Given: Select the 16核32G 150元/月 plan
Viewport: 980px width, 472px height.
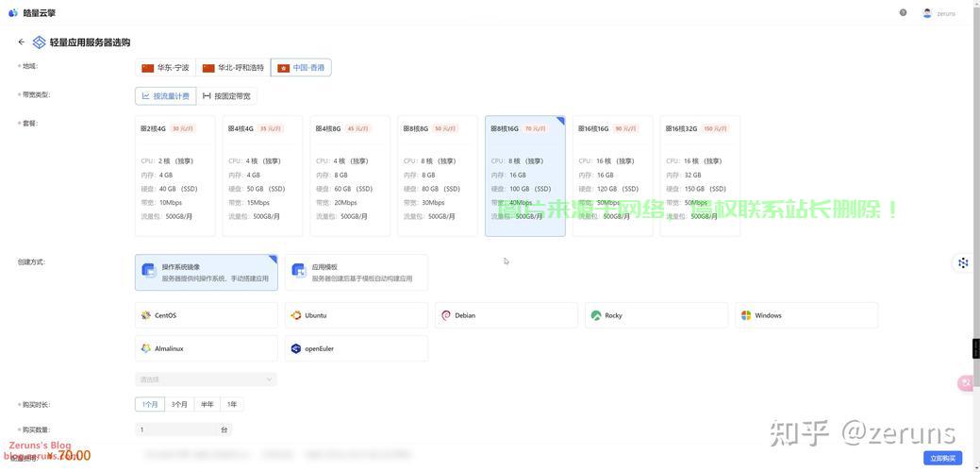Looking at the screenshot, I should (700, 176).
